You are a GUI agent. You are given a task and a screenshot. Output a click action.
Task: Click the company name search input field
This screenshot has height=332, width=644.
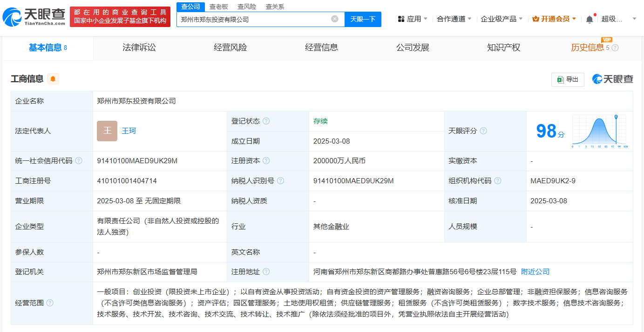[254, 19]
